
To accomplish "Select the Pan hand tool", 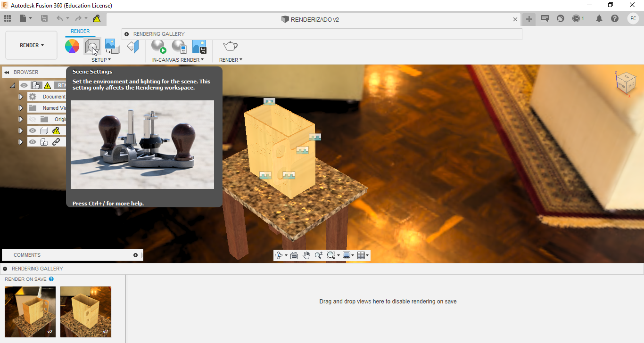I will tap(306, 255).
